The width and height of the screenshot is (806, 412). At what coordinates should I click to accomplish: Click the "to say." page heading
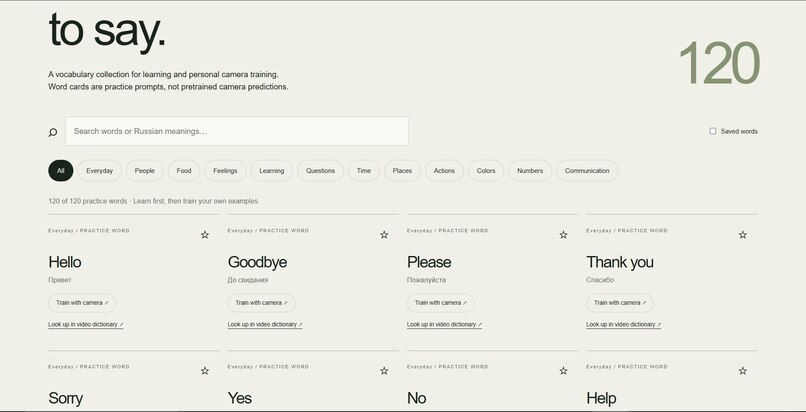pos(107,32)
